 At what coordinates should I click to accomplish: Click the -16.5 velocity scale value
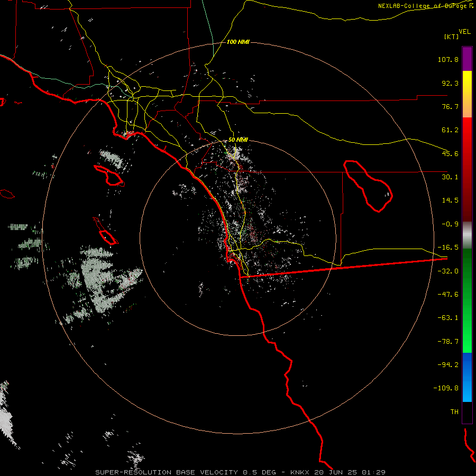[x=448, y=248]
